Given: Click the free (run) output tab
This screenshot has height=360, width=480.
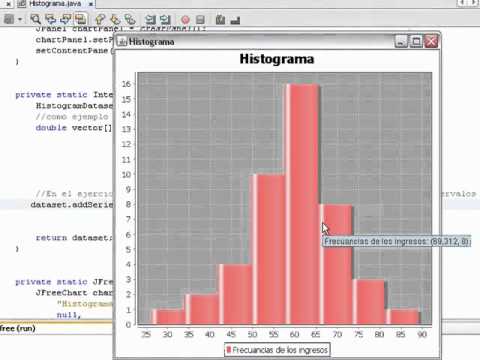Looking at the screenshot, I should click(x=18, y=329).
